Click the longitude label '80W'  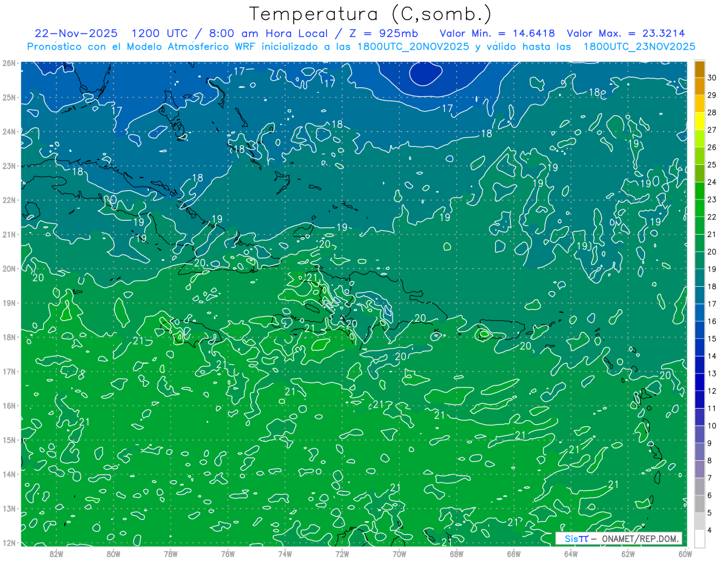[113, 554]
